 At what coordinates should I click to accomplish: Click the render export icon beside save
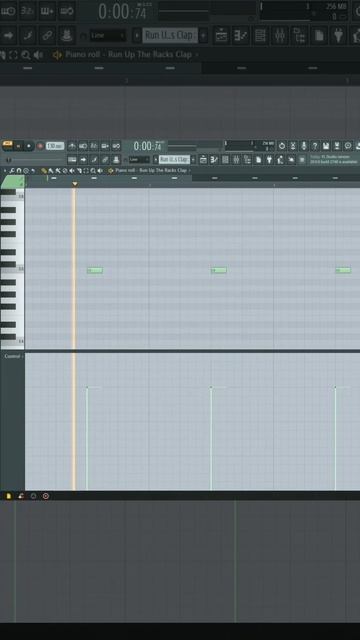click(337, 146)
